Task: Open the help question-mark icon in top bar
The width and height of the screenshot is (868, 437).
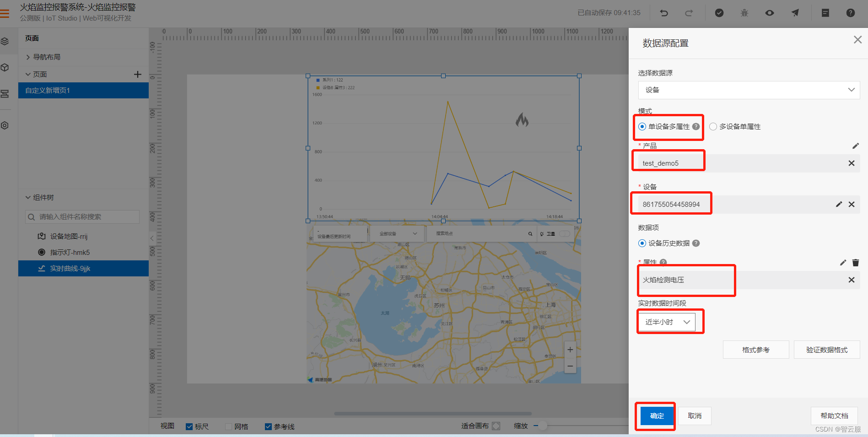Action: click(851, 13)
